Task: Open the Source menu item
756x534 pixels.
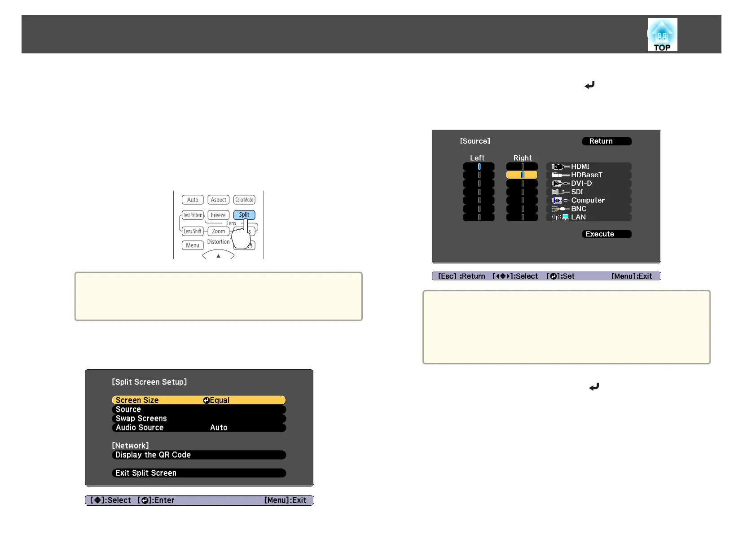Action: [x=199, y=409]
